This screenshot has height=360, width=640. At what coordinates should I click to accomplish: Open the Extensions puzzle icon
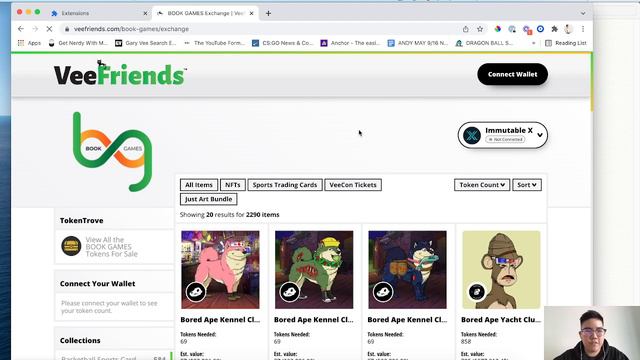coord(554,29)
